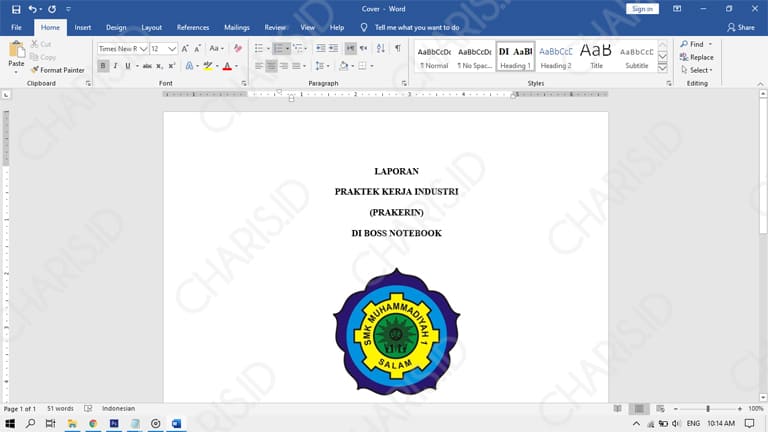
Task: Apply red font color
Action: click(227, 66)
